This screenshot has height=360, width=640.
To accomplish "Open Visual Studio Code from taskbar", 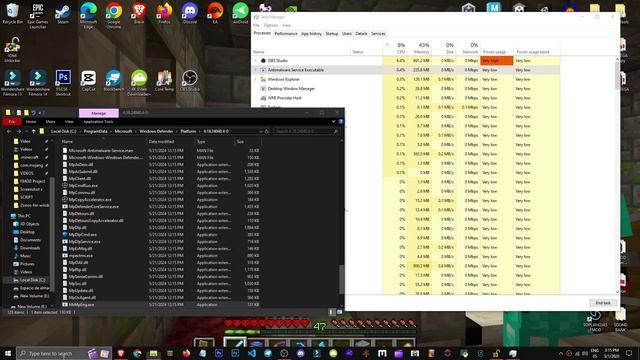I will tap(251, 353).
